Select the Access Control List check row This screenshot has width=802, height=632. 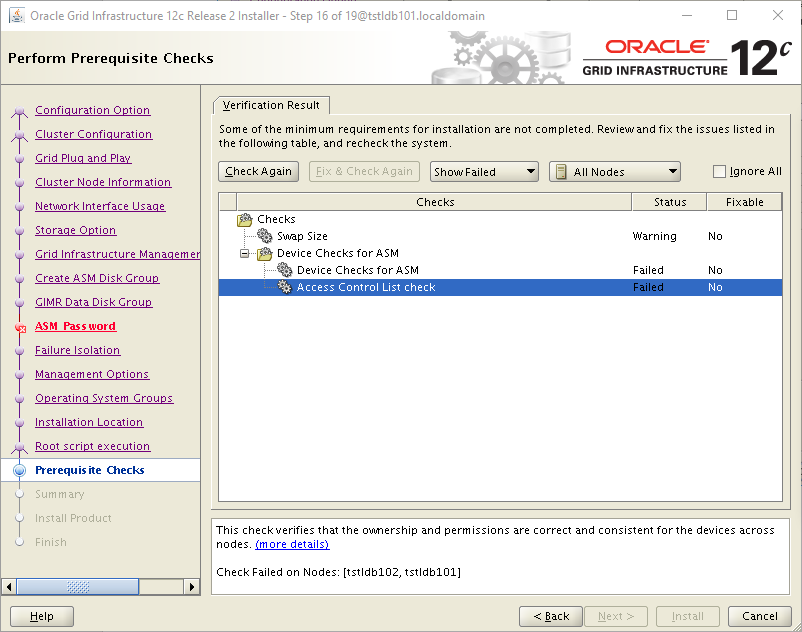tap(500, 287)
